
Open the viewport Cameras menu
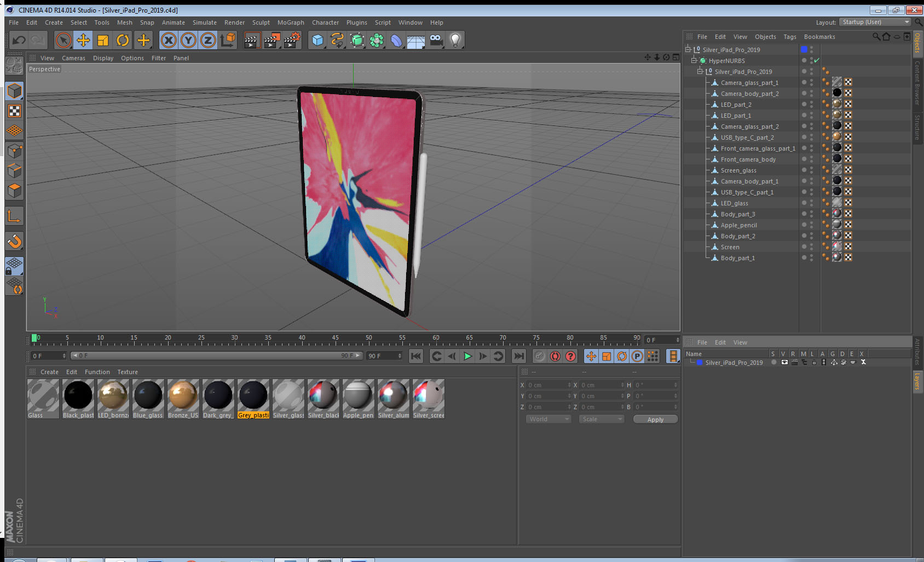[73, 58]
